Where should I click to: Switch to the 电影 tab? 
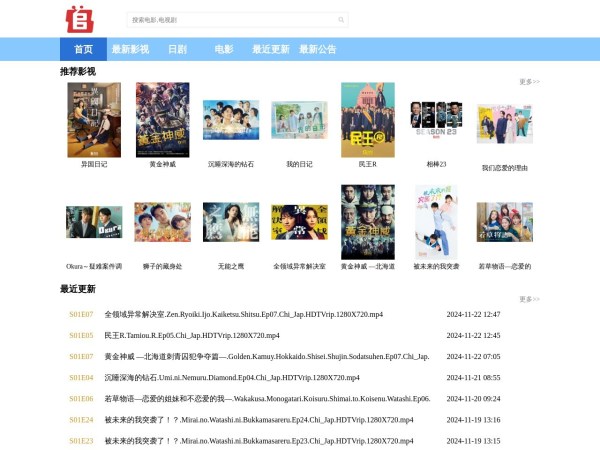pos(224,49)
